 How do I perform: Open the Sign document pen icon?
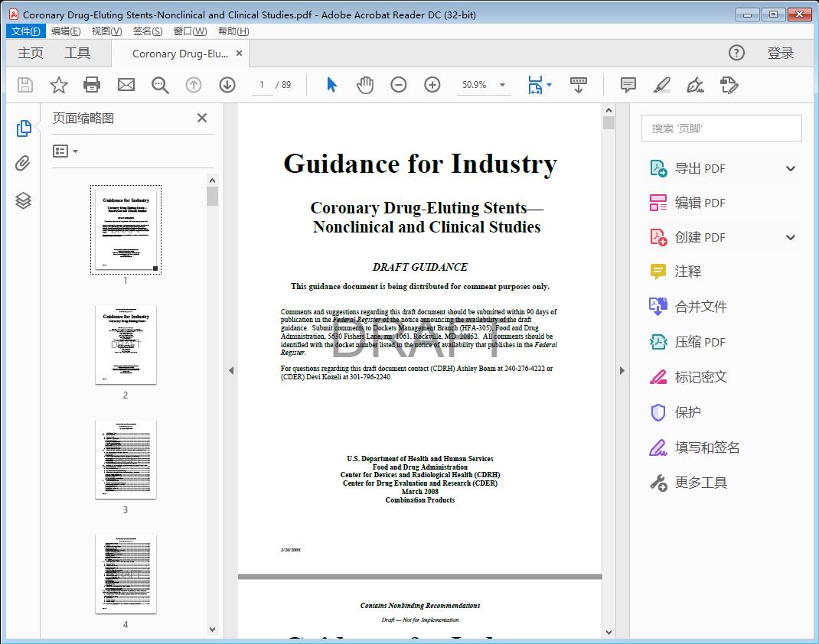pos(695,85)
